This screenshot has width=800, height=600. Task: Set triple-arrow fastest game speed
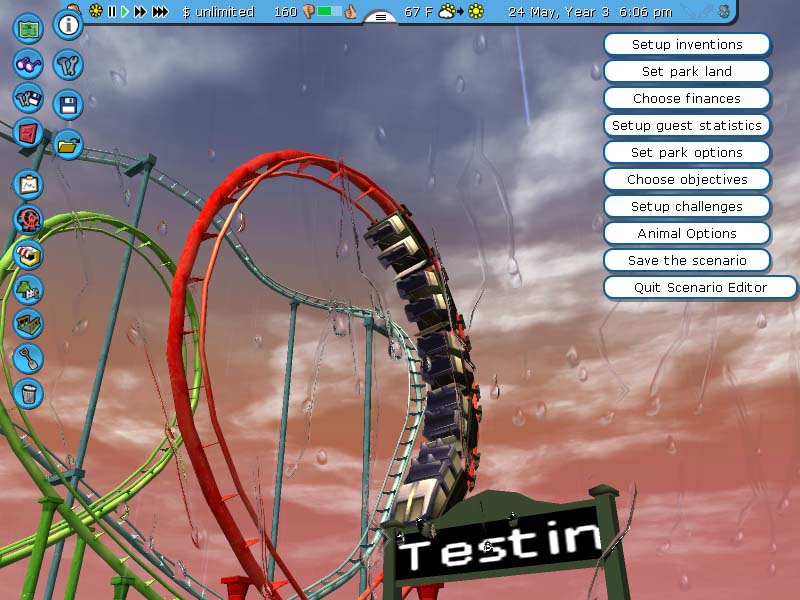click(160, 11)
